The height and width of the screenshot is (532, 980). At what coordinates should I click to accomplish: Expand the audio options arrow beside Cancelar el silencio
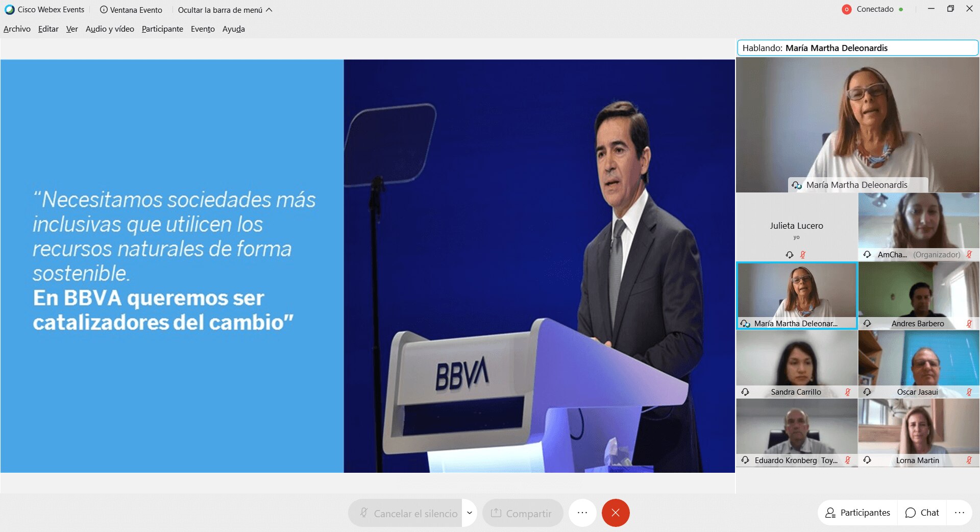tap(470, 513)
